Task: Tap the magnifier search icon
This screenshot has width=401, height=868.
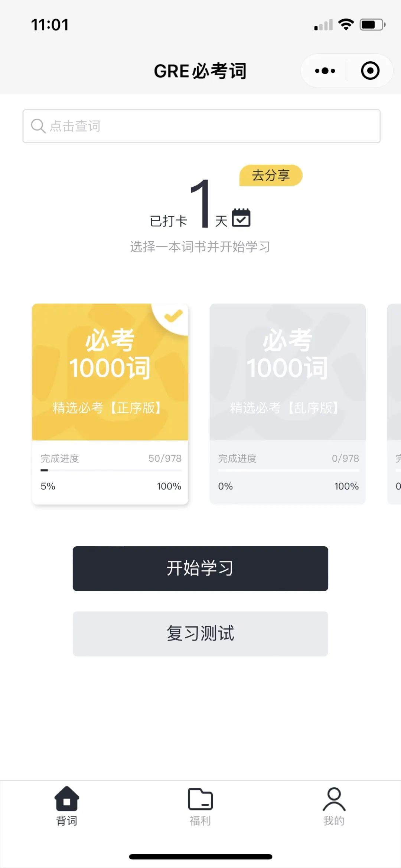Action: (38, 126)
